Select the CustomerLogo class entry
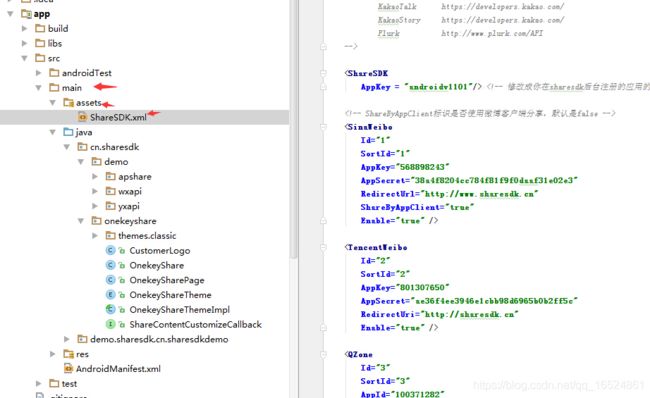 (x=160, y=250)
